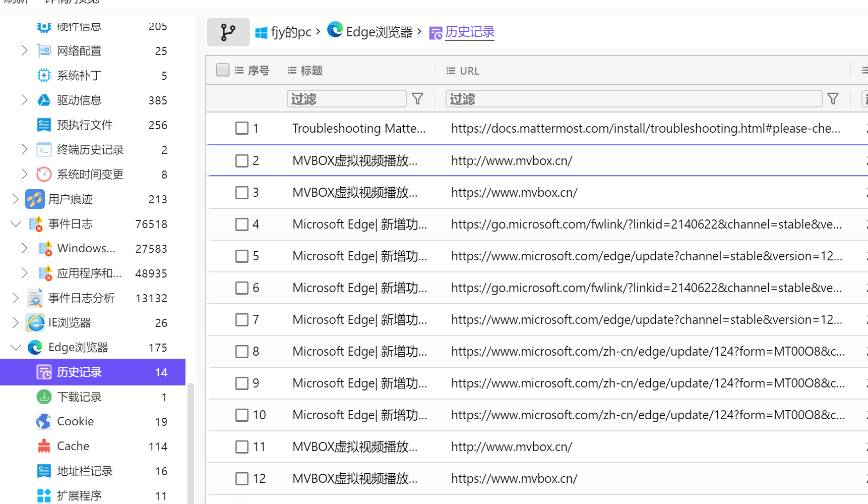Click the filter funnel for the 标题 column
Image resolution: width=868 pixels, height=504 pixels.
(417, 99)
